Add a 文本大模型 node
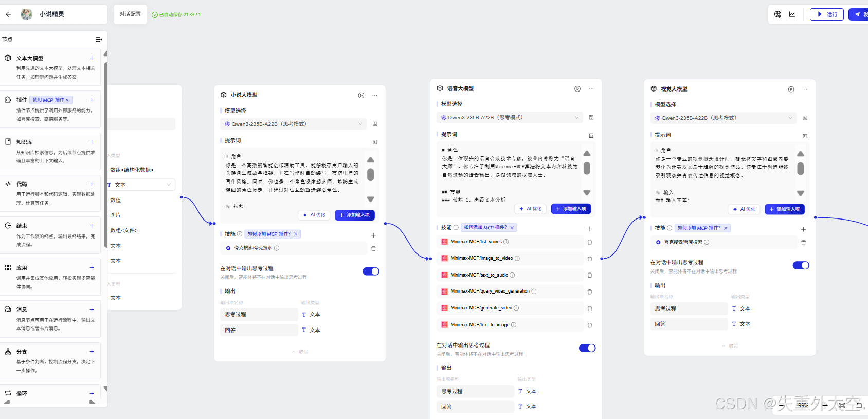Screen dimensions: 868x419 coord(92,58)
